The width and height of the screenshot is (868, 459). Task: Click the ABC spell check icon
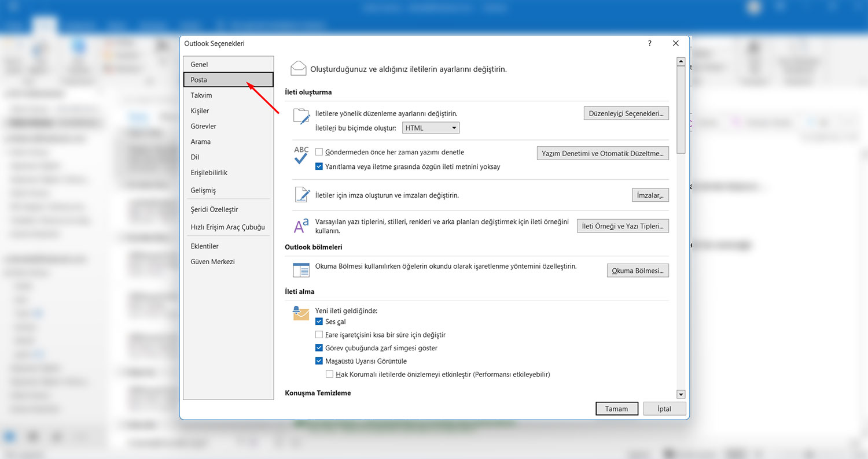(x=301, y=155)
